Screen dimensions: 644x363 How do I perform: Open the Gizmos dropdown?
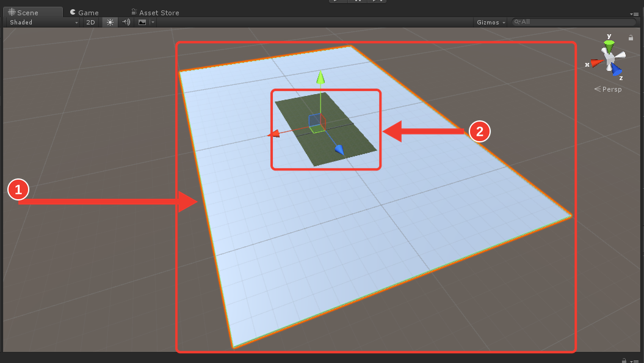click(490, 22)
